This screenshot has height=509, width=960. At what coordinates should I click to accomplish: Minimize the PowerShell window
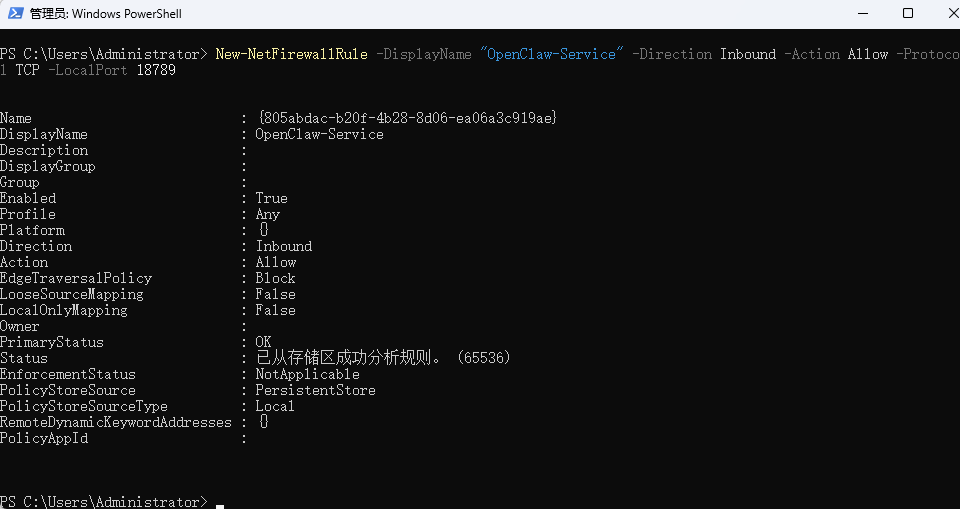tap(861, 14)
